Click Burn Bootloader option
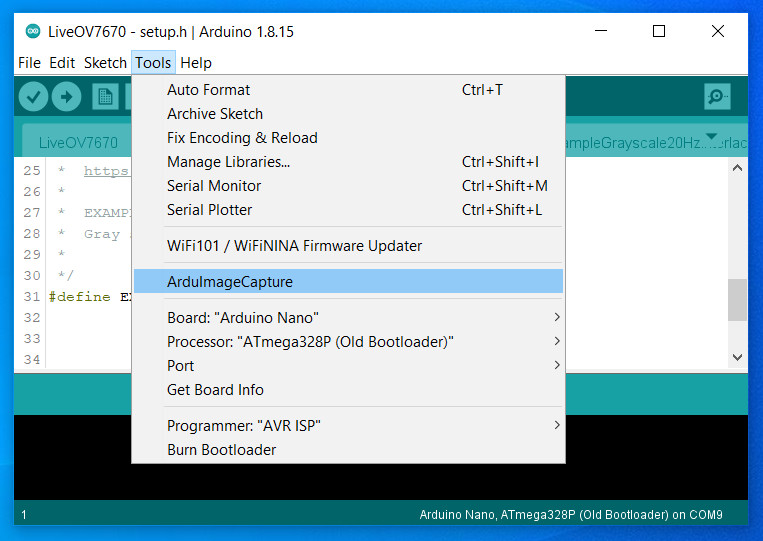This screenshot has height=541, width=763. pos(222,450)
